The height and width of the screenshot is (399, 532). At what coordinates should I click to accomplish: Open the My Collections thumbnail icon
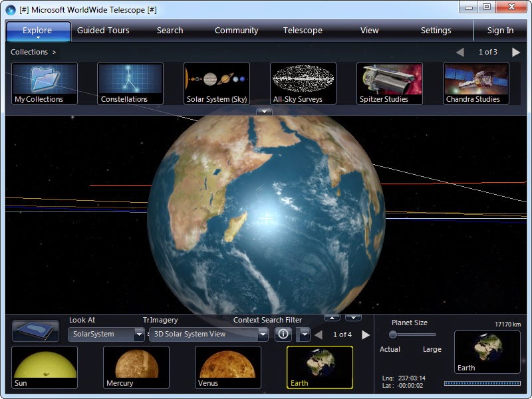click(x=44, y=82)
